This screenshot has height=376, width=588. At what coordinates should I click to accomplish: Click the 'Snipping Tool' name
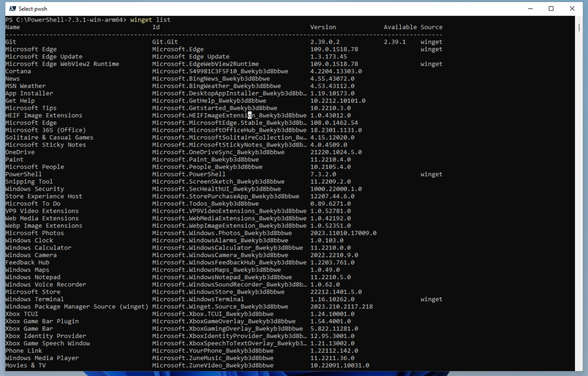click(29, 182)
